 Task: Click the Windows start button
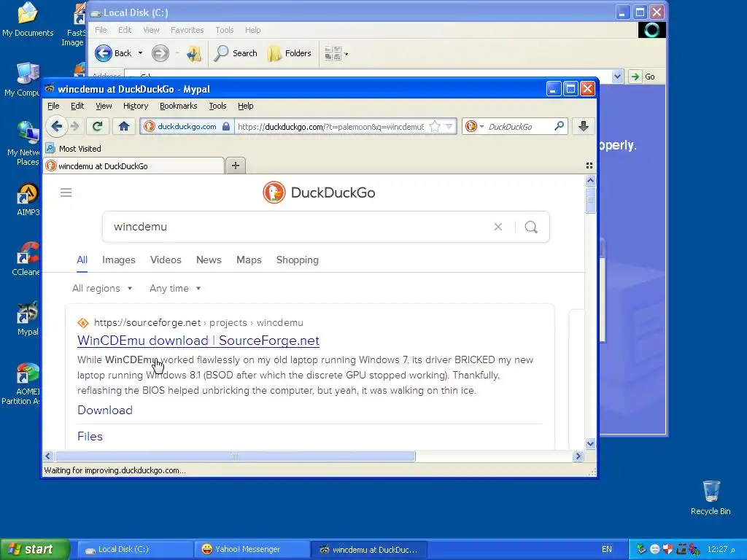click(35, 550)
